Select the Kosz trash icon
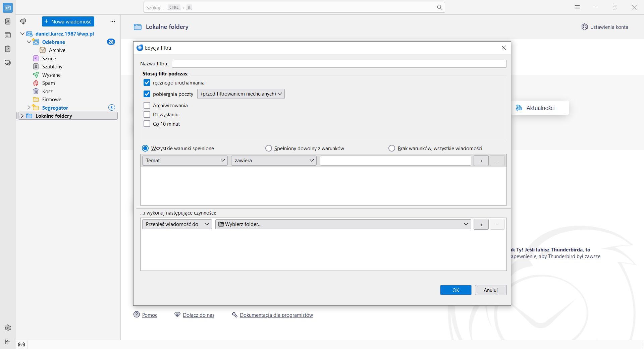644x349 pixels. click(36, 91)
